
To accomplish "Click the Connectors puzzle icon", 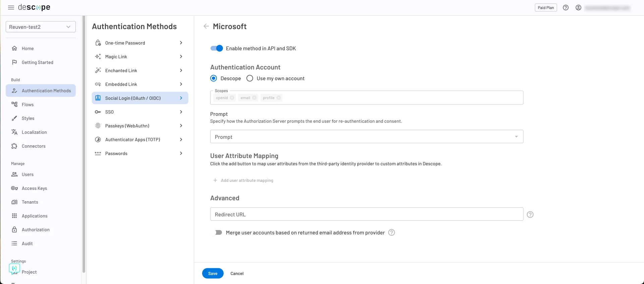I will coord(14,146).
